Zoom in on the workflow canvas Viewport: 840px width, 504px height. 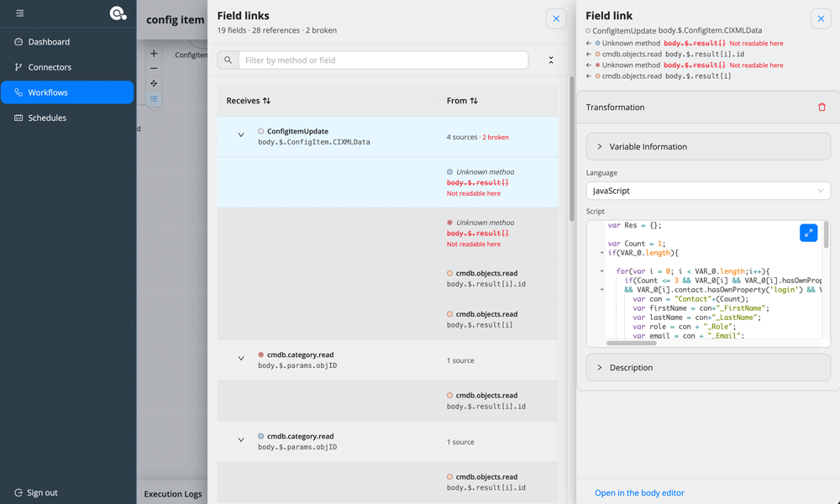point(154,54)
